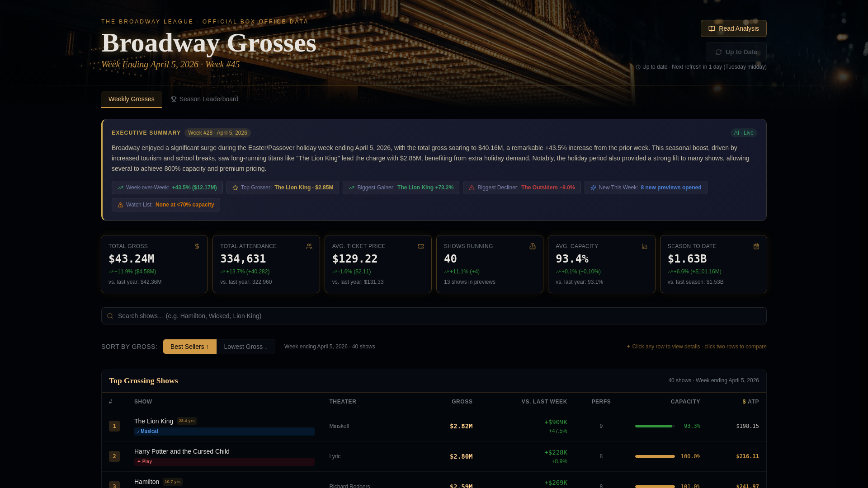The width and height of the screenshot is (868, 488).
Task: Open the Weekly Grosses tab
Action: (x=132, y=99)
